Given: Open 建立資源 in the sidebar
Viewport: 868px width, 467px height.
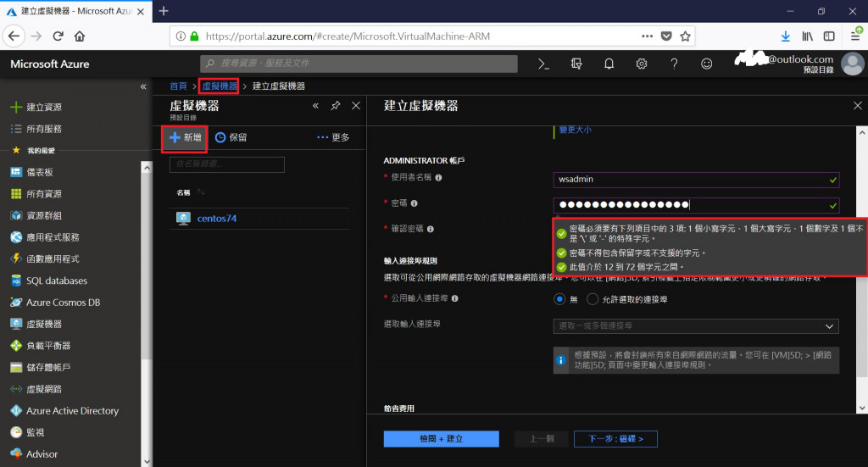Looking at the screenshot, I should click(x=36, y=108).
